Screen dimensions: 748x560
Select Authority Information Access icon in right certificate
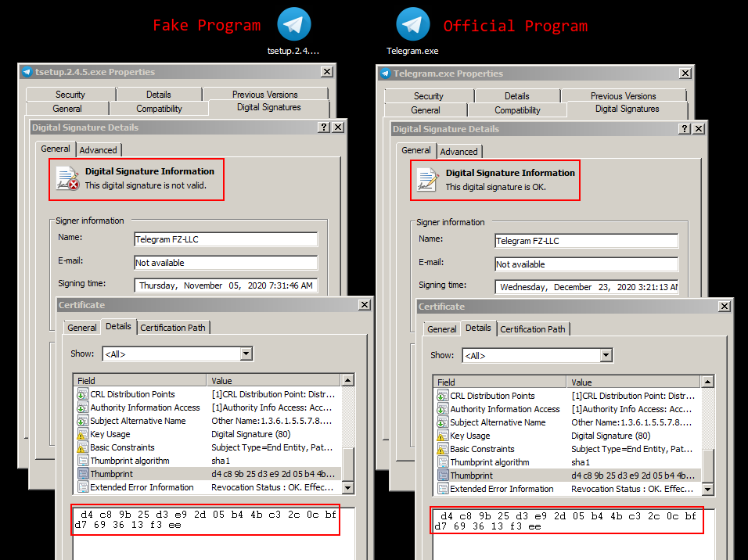tap(443, 409)
